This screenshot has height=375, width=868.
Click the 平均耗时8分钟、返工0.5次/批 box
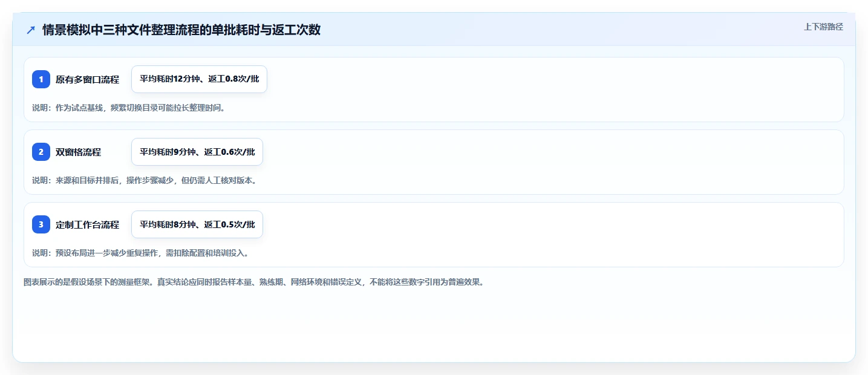pyautogui.click(x=197, y=224)
